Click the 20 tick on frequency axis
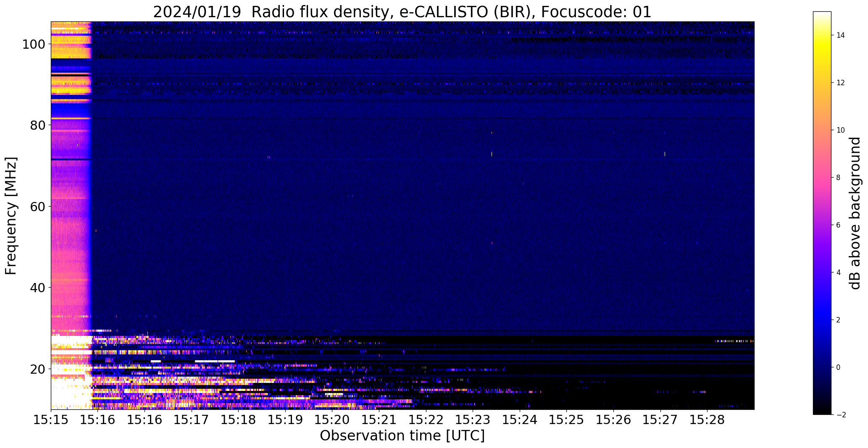This screenshot has width=868, height=448. (38, 369)
